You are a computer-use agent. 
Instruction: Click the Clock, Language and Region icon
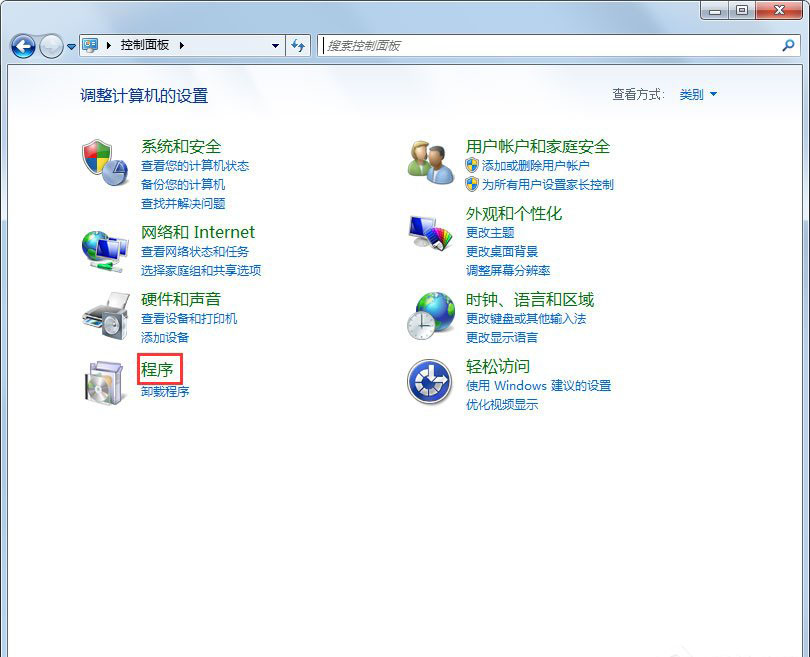[x=431, y=316]
